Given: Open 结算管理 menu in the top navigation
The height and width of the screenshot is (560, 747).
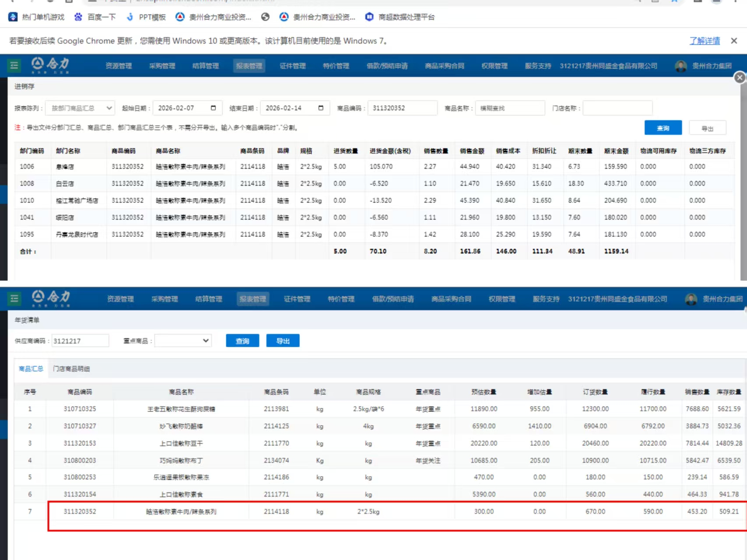Looking at the screenshot, I should pos(205,66).
